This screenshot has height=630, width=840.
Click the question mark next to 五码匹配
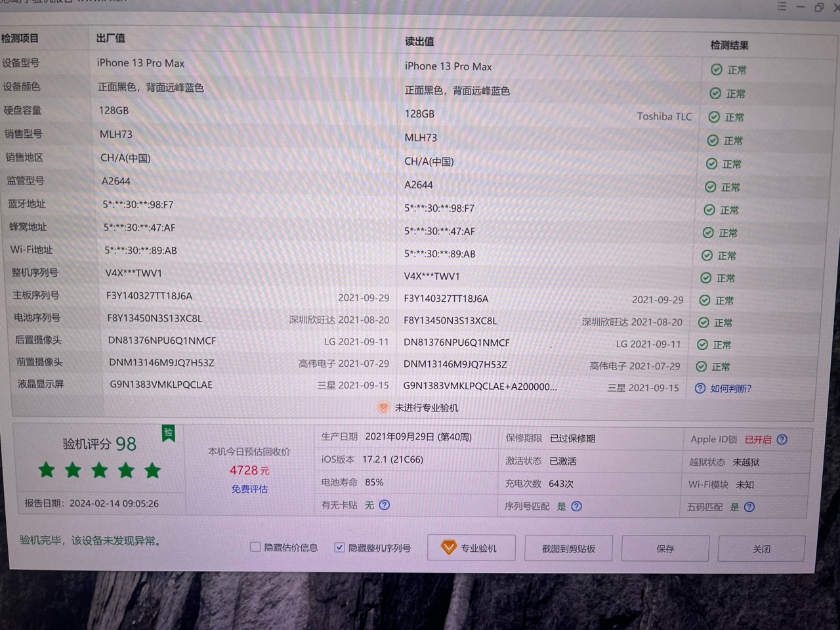(749, 507)
